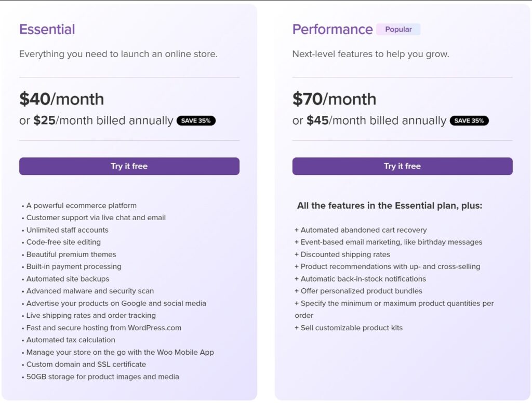Click 'Manage your store on the go' line
532x403 pixels.
pos(118,352)
